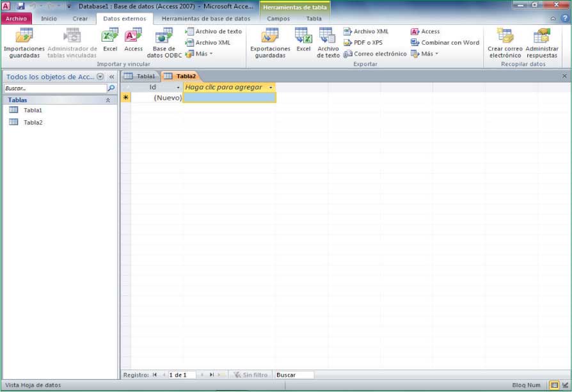Click the Access application icon in title bar
The height and width of the screenshot is (392, 572).
coord(6,6)
